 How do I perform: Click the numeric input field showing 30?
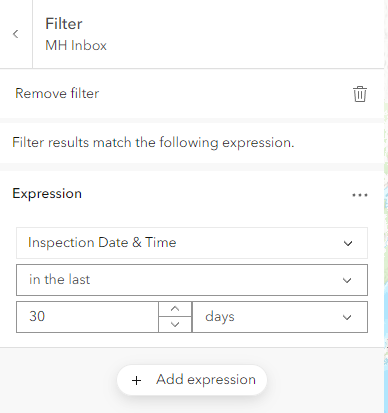(x=87, y=317)
